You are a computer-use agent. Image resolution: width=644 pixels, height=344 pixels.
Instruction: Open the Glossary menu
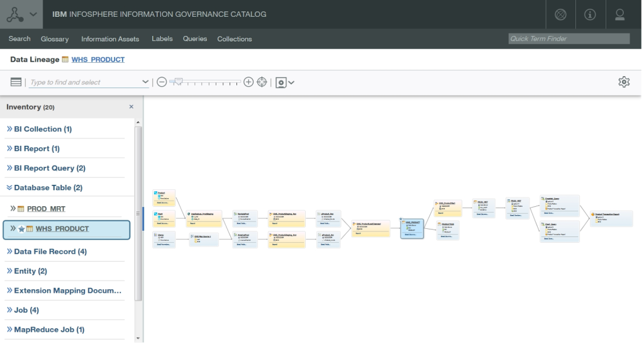tap(55, 39)
